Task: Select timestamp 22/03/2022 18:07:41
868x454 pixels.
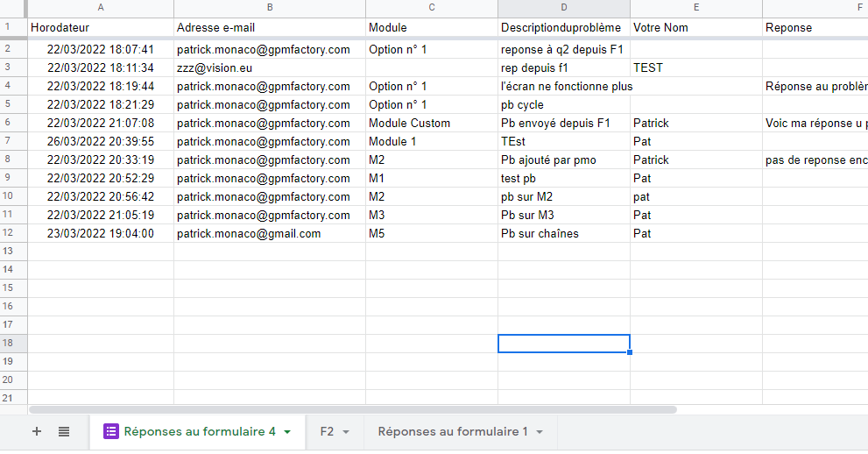Action: (101, 49)
